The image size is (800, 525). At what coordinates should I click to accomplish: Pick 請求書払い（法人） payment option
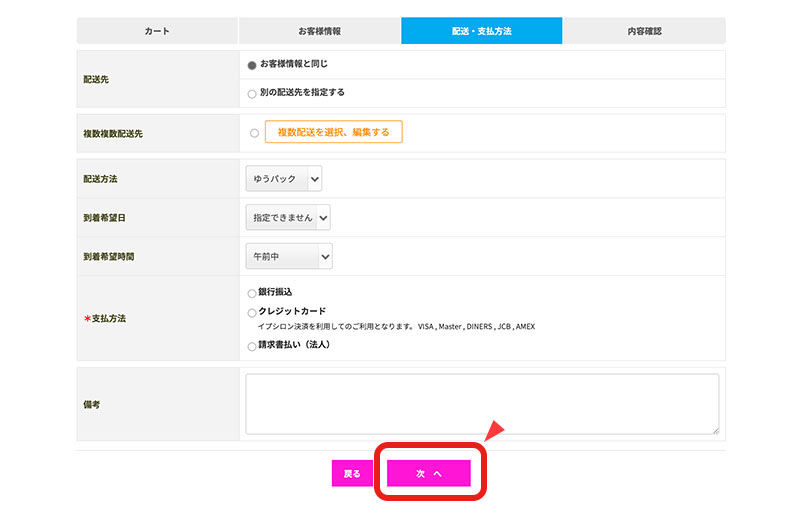(x=252, y=346)
